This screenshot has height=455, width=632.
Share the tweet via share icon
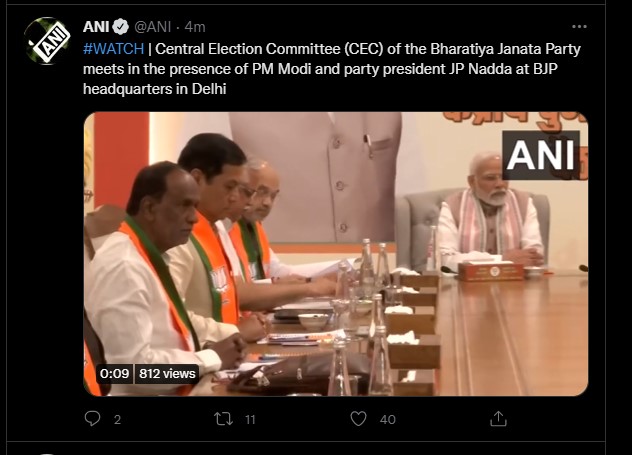click(498, 419)
